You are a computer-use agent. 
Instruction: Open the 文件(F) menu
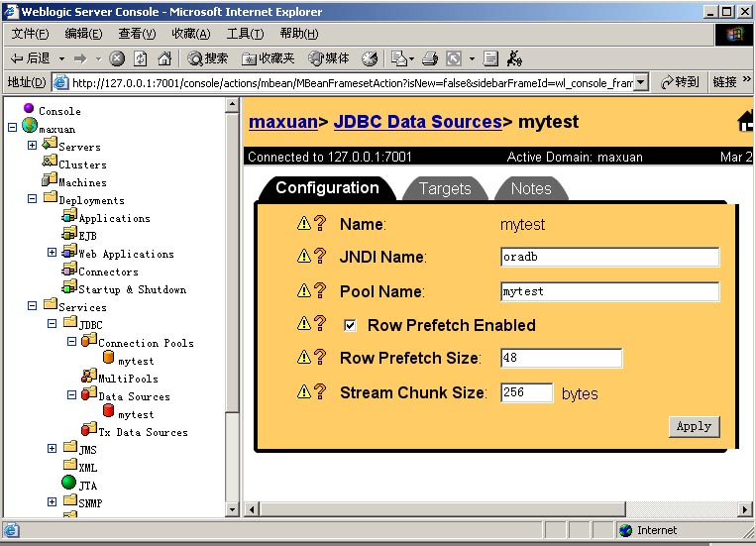31,34
